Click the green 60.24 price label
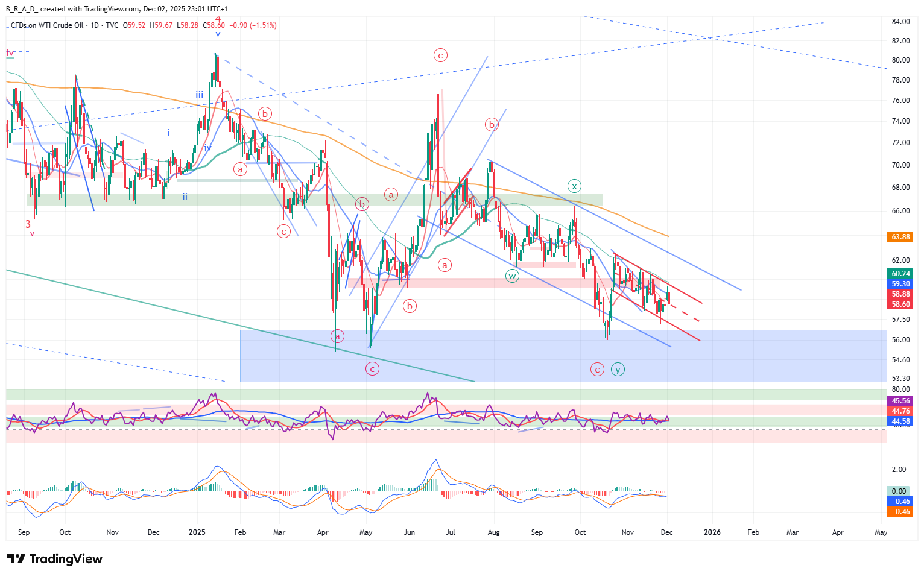 click(x=900, y=274)
